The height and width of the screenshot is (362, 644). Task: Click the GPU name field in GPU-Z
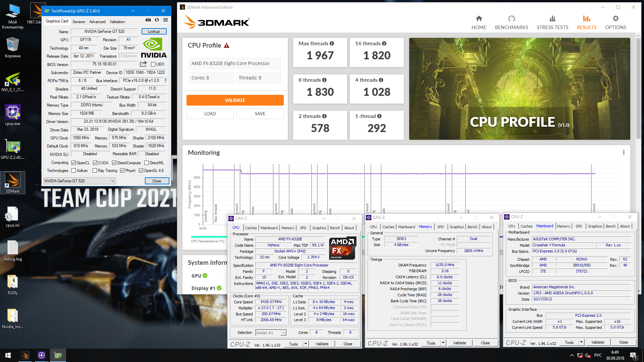click(x=104, y=32)
